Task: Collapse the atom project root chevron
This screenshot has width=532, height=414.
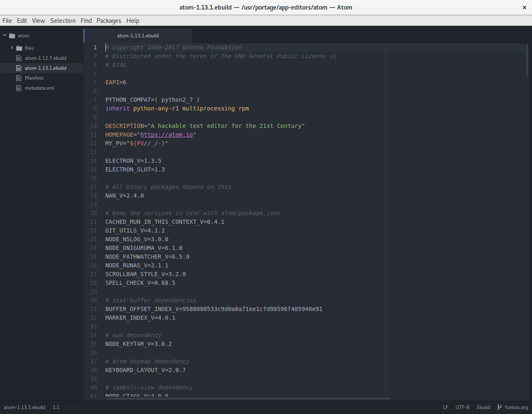Action: click(x=5, y=36)
